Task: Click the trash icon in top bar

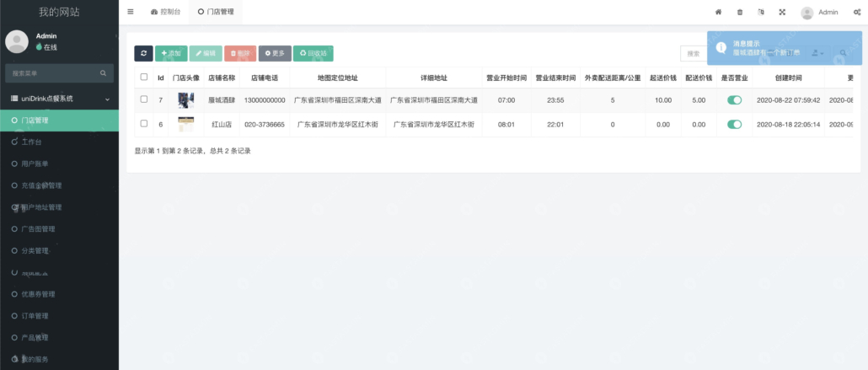Action: tap(740, 13)
